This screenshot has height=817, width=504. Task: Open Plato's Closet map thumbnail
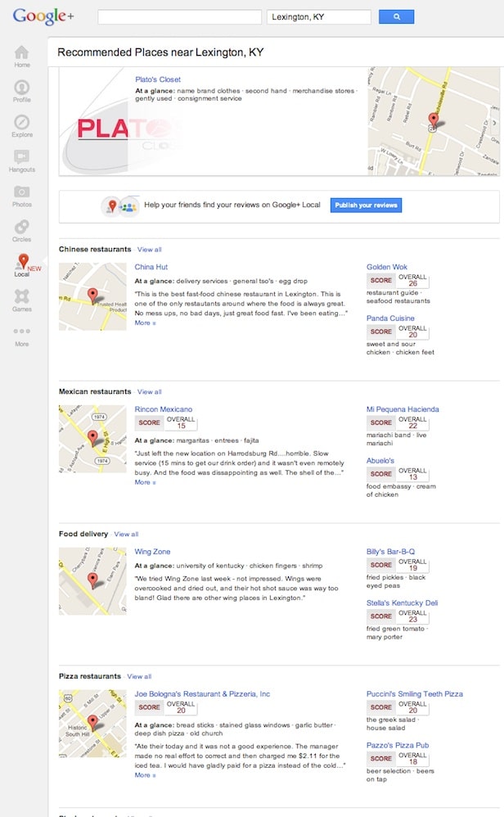(433, 121)
